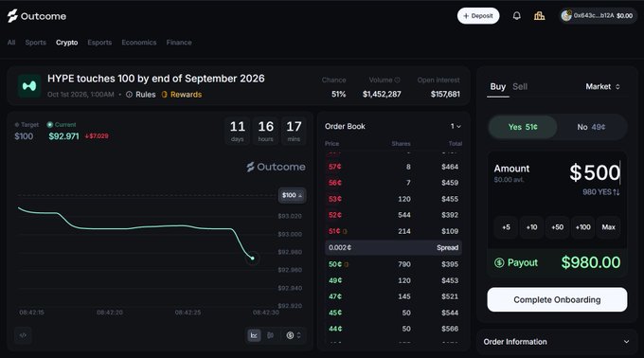The height and width of the screenshot is (358, 644).
Task: Open the Crypto category
Action: pos(66,43)
